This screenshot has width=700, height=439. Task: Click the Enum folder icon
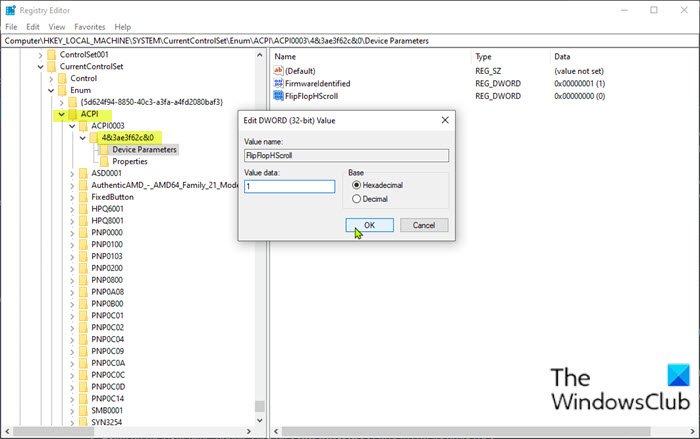coord(62,90)
